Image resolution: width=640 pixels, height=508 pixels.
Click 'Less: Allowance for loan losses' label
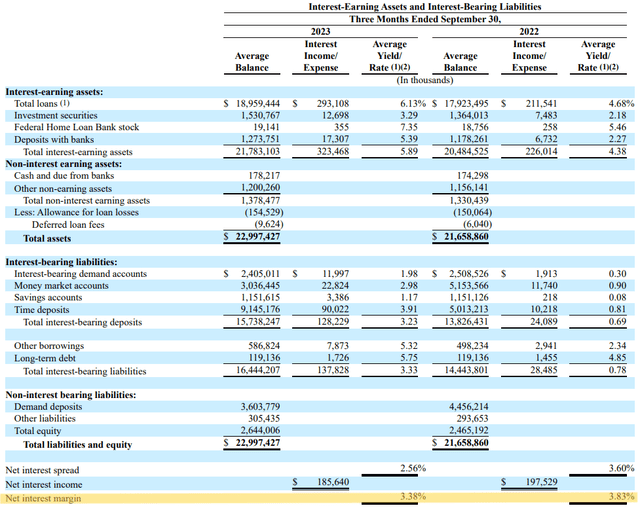(x=76, y=212)
